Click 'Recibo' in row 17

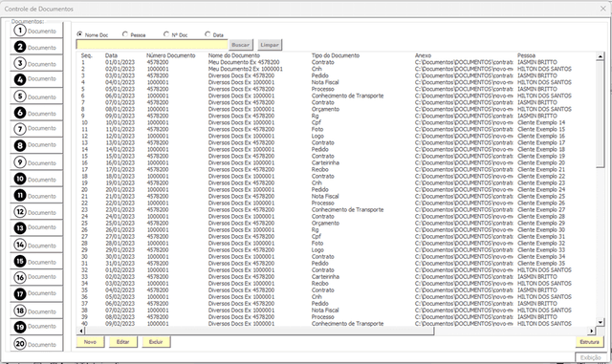coord(320,169)
